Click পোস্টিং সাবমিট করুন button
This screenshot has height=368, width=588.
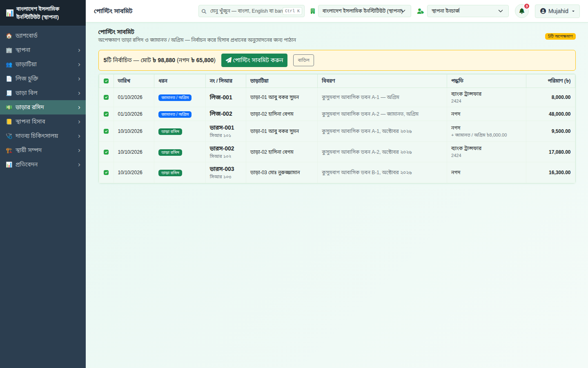(254, 60)
